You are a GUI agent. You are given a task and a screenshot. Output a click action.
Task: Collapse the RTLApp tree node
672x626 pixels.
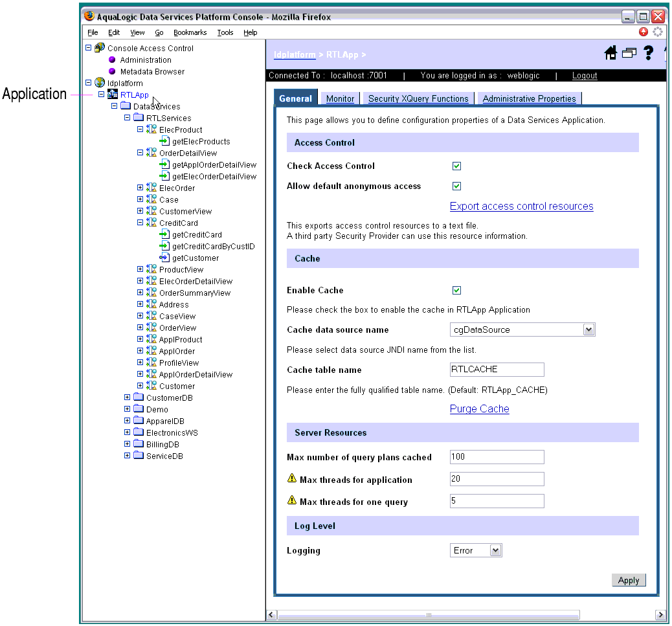coord(101,95)
